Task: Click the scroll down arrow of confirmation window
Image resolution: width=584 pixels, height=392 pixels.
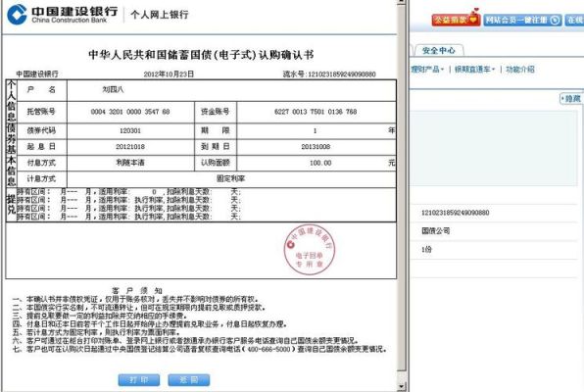Action: click(x=401, y=386)
